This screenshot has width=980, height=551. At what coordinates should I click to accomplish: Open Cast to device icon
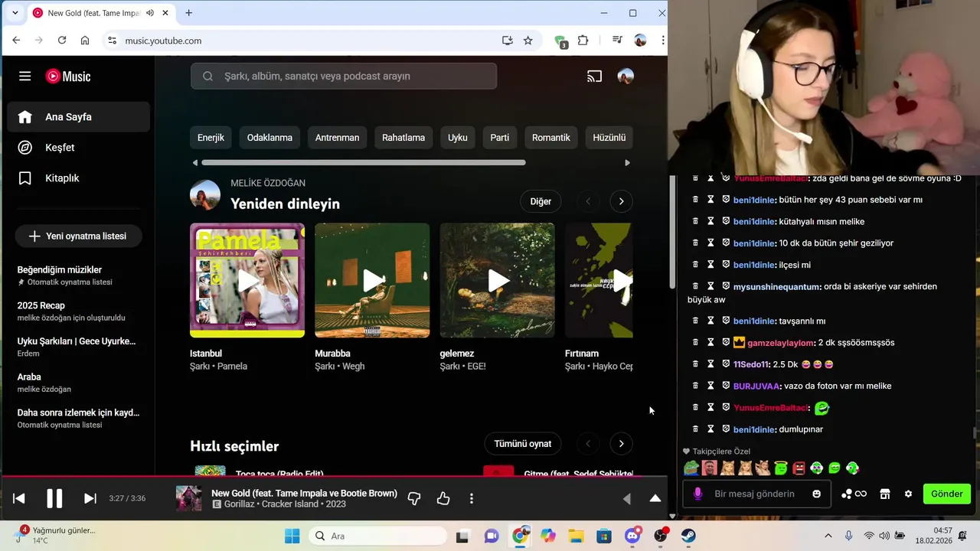pos(595,77)
